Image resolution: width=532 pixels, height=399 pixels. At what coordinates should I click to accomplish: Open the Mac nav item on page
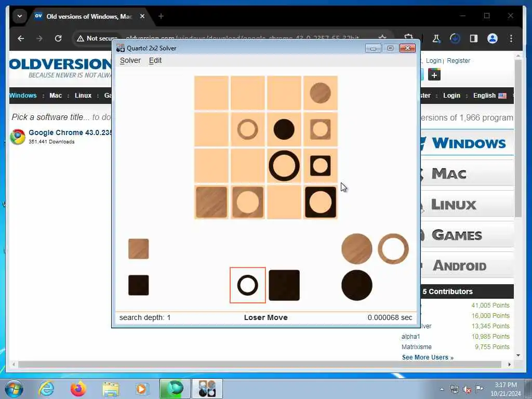click(56, 96)
